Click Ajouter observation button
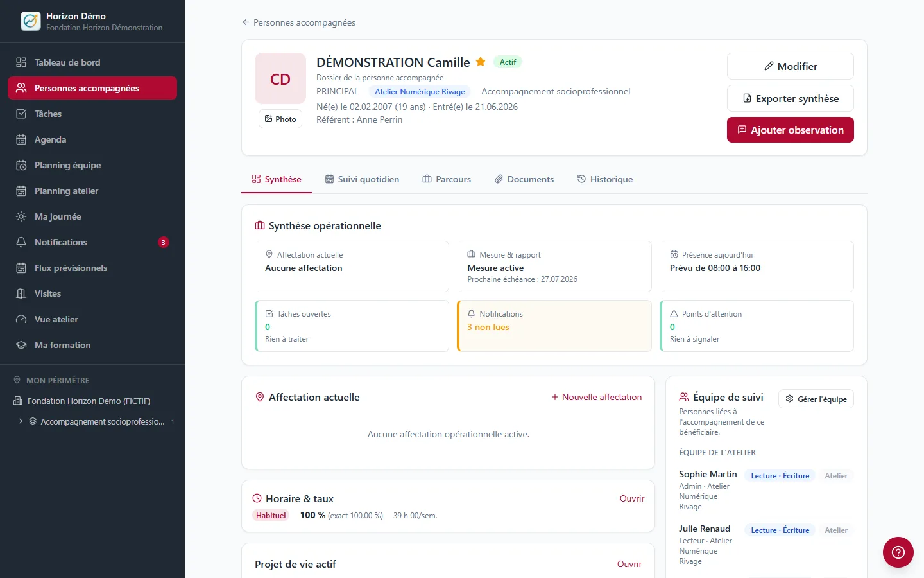Image resolution: width=924 pixels, height=578 pixels. [x=791, y=130]
